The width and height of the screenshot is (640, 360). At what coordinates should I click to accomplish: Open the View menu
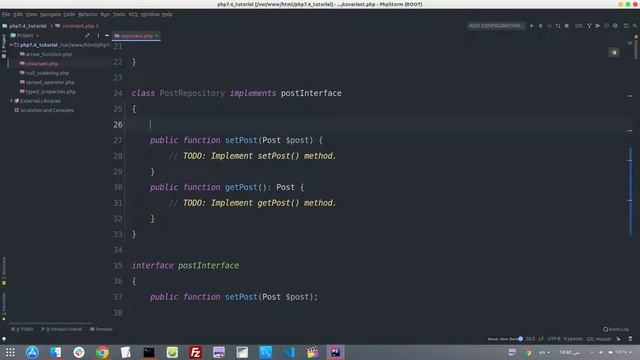pyautogui.click(x=31, y=14)
